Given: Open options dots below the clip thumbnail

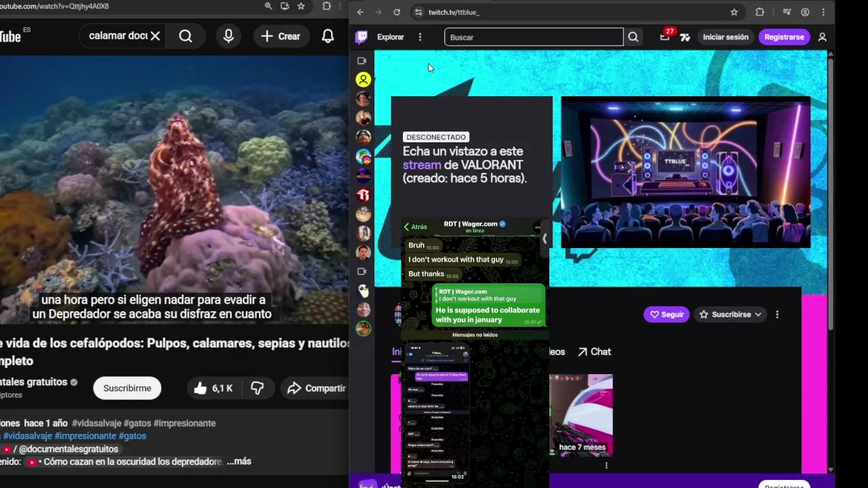Looking at the screenshot, I should click(x=606, y=466).
